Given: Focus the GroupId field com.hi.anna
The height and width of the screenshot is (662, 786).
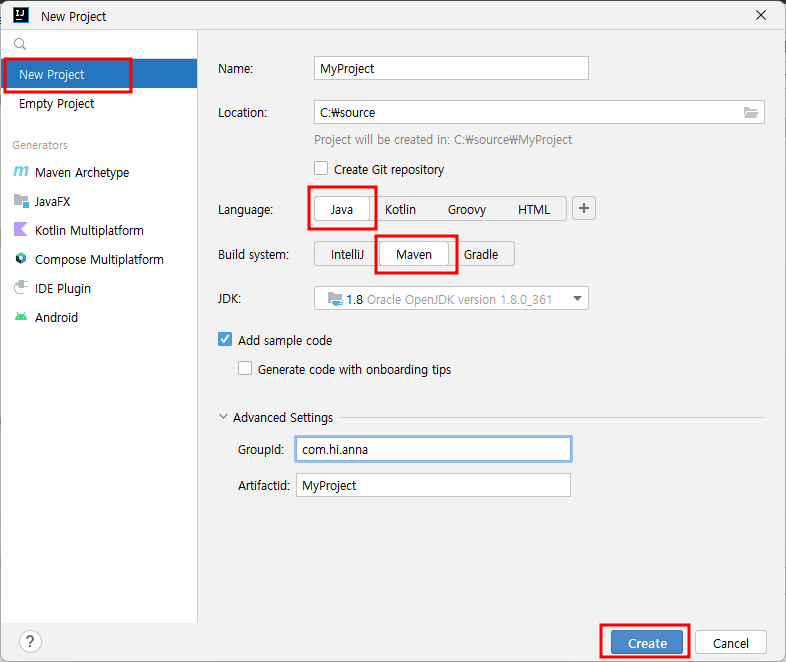Looking at the screenshot, I should click(x=433, y=449).
